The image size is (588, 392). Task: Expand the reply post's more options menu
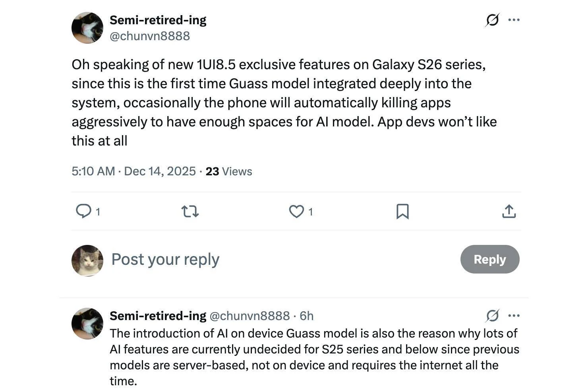coord(514,316)
